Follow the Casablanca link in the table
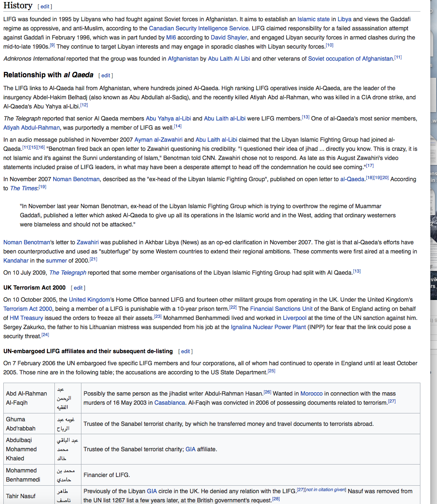The image size is (437, 504). pyautogui.click(x=170, y=403)
